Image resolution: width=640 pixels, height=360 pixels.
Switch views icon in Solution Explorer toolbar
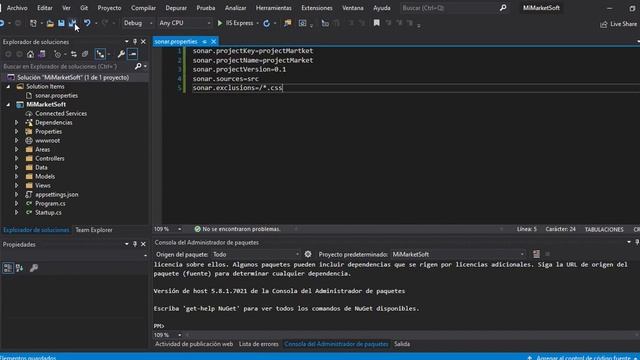click(42, 54)
